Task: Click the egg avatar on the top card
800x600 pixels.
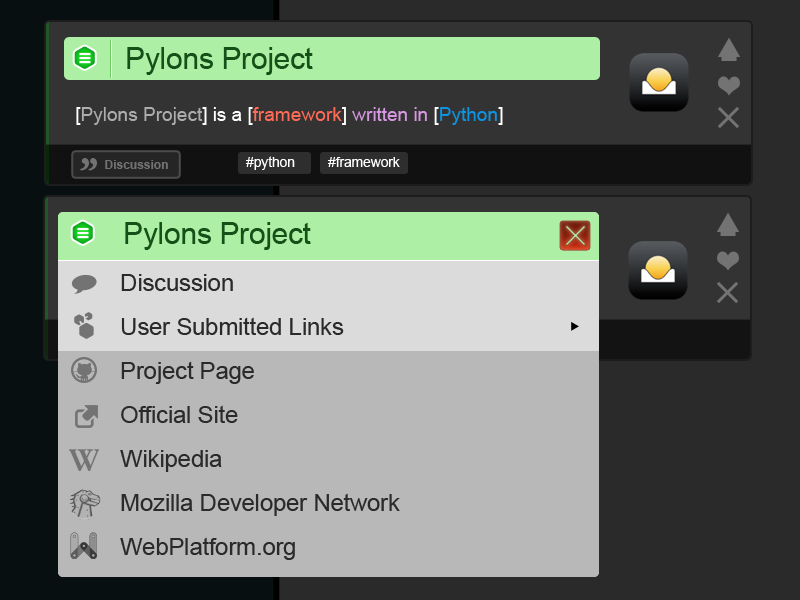Action: point(659,82)
